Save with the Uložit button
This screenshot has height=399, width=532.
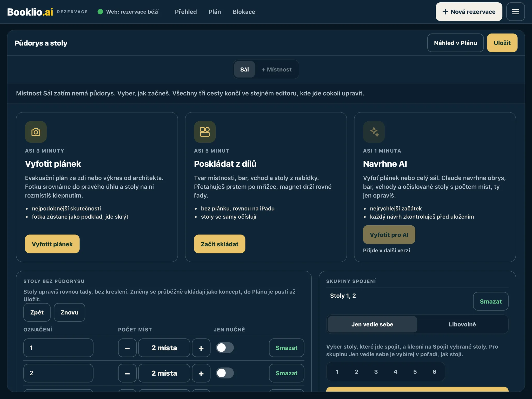502,43
